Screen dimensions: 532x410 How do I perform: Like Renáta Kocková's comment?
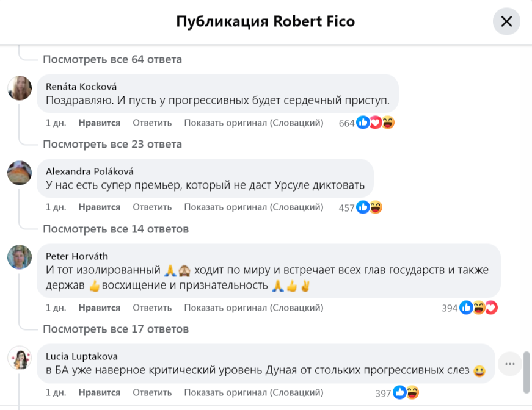coord(100,123)
